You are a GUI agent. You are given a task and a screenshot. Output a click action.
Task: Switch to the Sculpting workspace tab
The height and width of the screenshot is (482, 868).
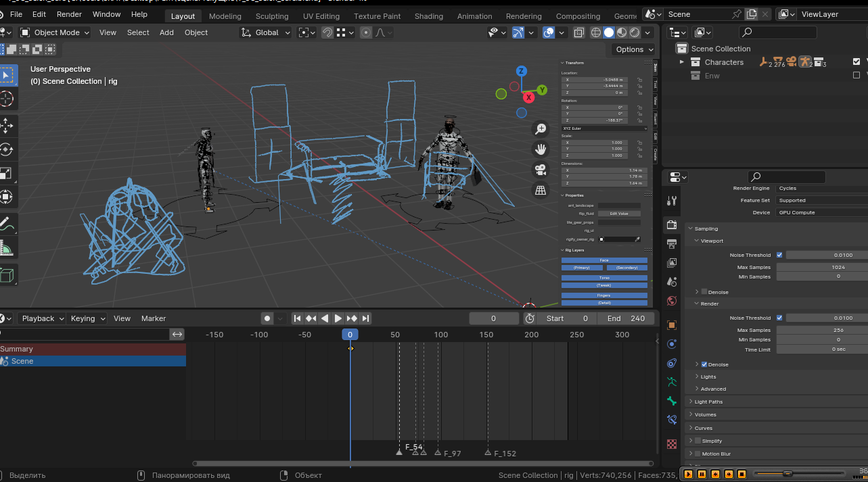[271, 16]
